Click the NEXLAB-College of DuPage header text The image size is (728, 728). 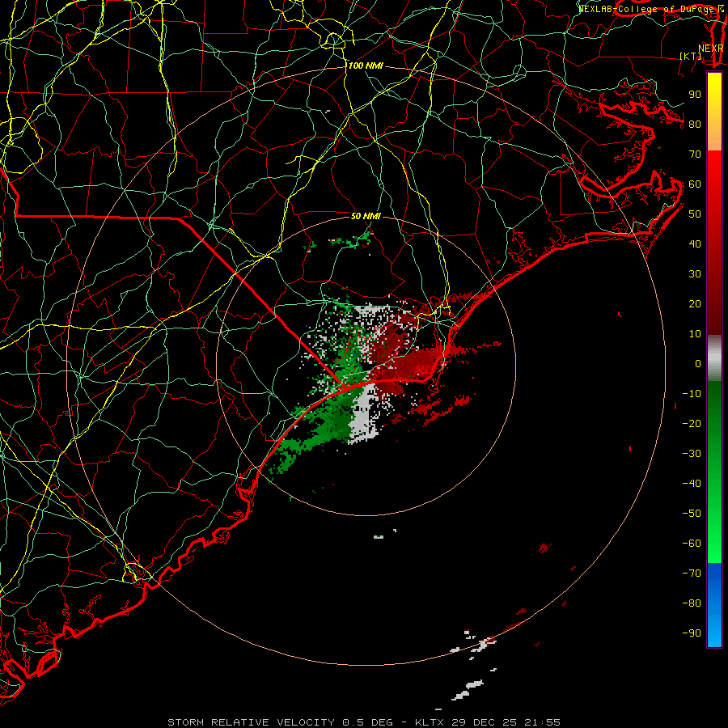coord(645,9)
